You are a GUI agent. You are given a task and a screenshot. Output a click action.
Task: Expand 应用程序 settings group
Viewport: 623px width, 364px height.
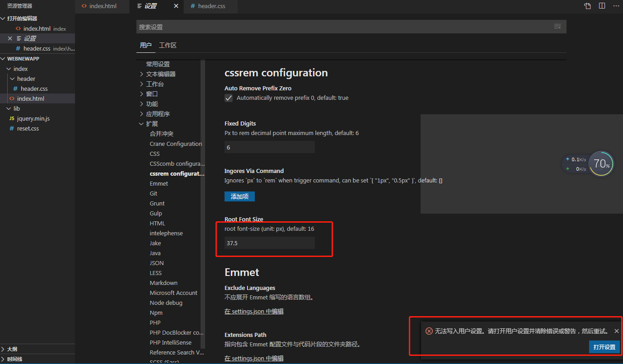[x=141, y=114]
